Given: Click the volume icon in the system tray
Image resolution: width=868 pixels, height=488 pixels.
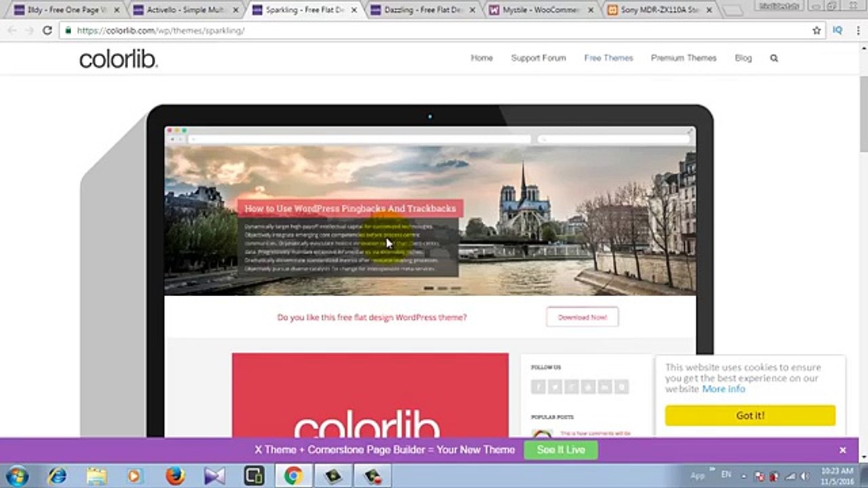Looking at the screenshot, I should tap(804, 476).
